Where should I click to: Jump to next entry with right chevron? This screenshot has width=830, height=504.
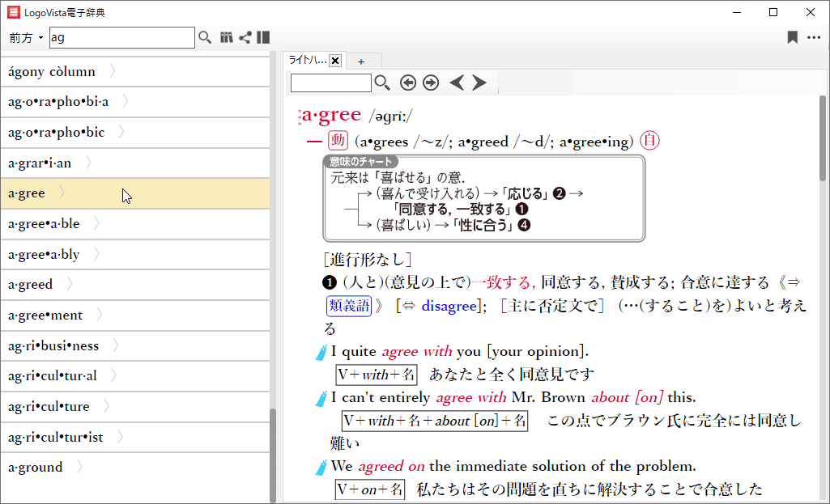click(479, 83)
